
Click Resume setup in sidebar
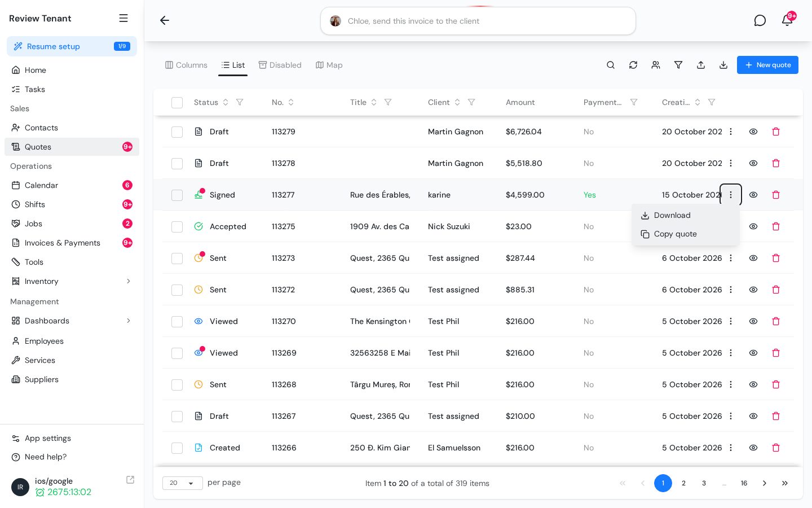(x=72, y=46)
